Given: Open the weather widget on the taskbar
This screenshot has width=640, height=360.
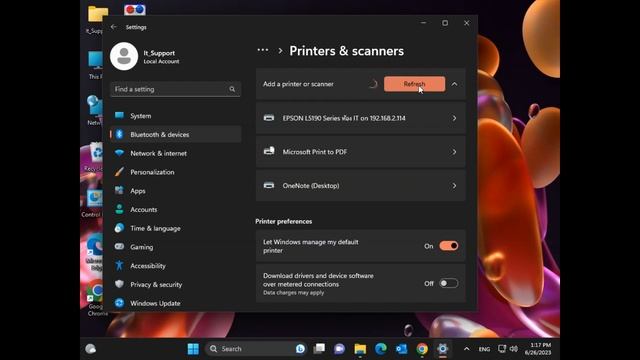Looking at the screenshot, I should click(x=91, y=349).
